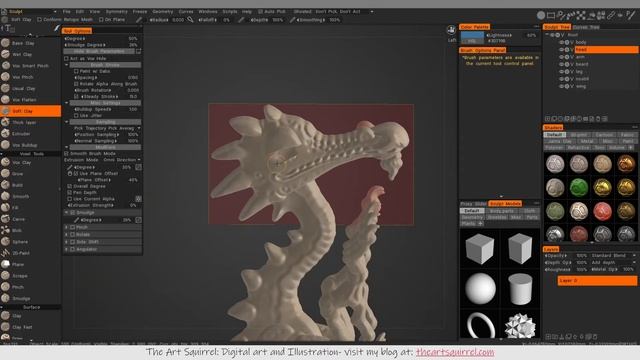The image size is (640, 360).
Task: Select the Base Clay brush
Action: (31, 43)
